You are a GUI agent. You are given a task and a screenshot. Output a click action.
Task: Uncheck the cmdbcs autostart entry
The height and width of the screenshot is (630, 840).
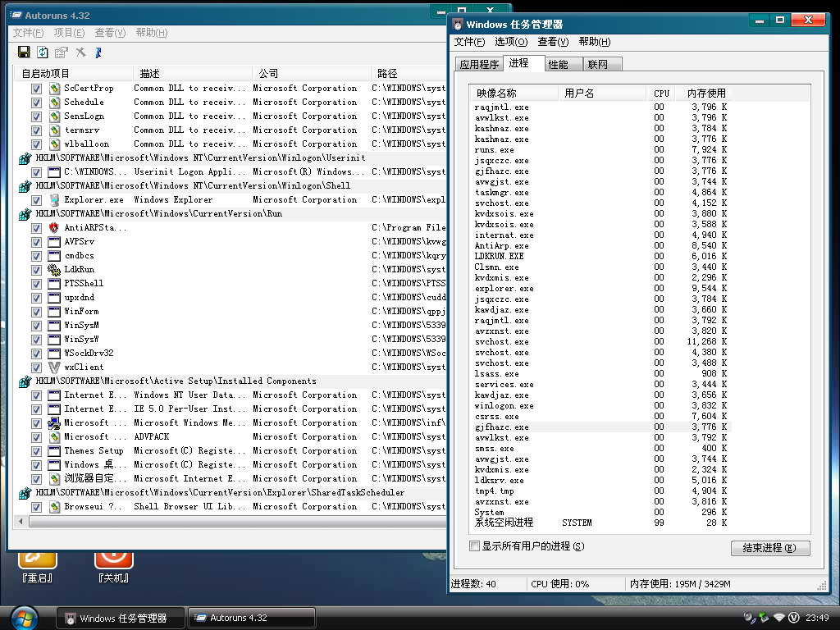pyautogui.click(x=36, y=256)
